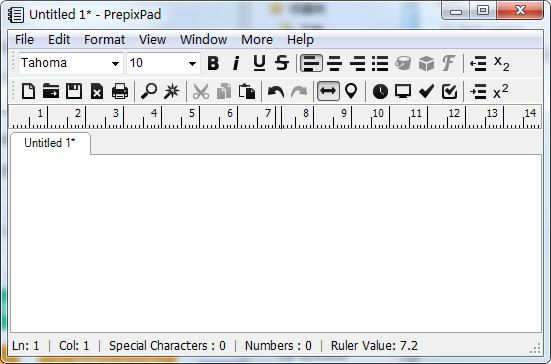Click the checkmark icon
551x364 pixels.
426,91
